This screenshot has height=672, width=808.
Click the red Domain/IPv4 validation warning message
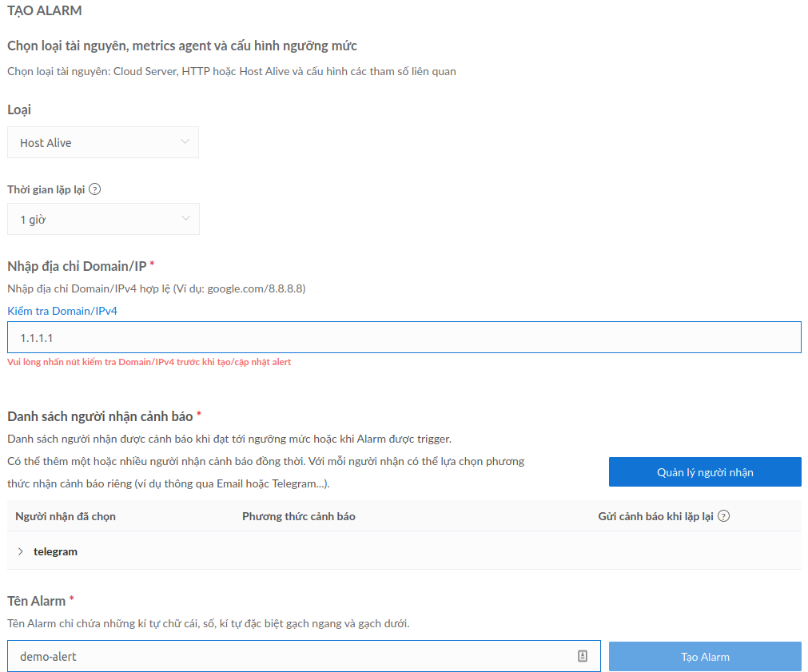[149, 362]
